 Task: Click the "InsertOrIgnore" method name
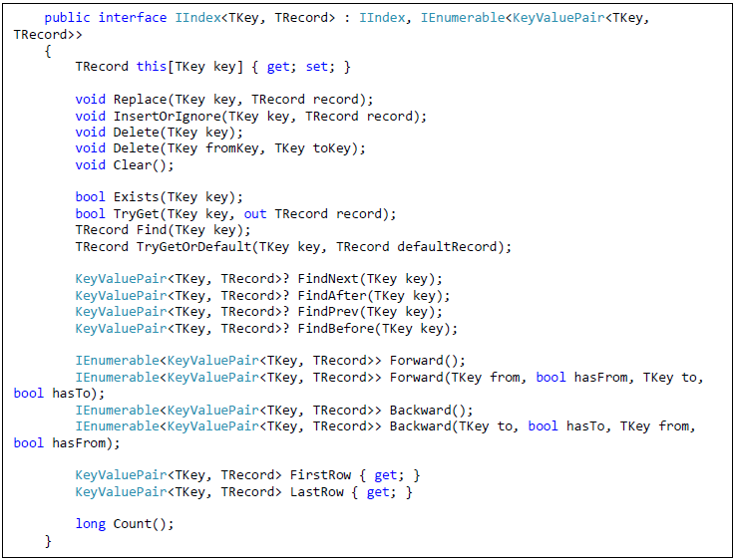(167, 116)
